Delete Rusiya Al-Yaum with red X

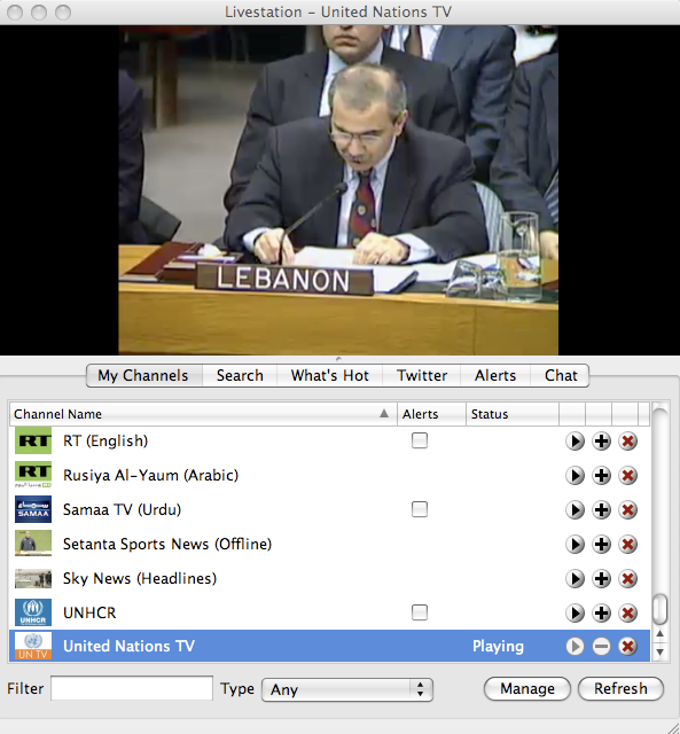tap(628, 476)
